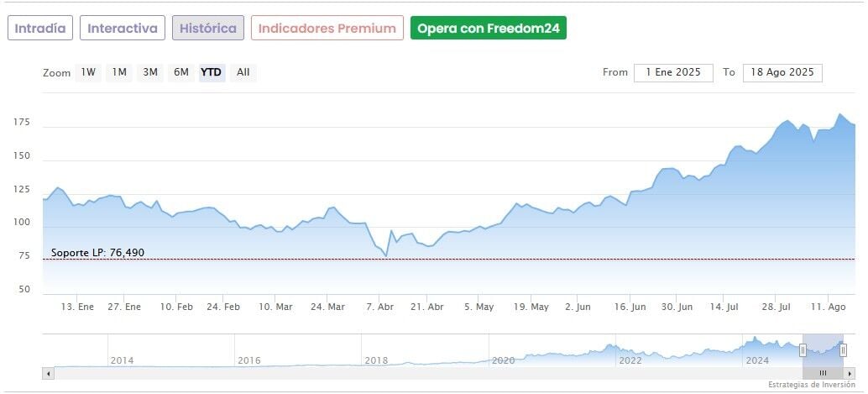
Task: Click the right navigator range handle
Action: click(843, 350)
